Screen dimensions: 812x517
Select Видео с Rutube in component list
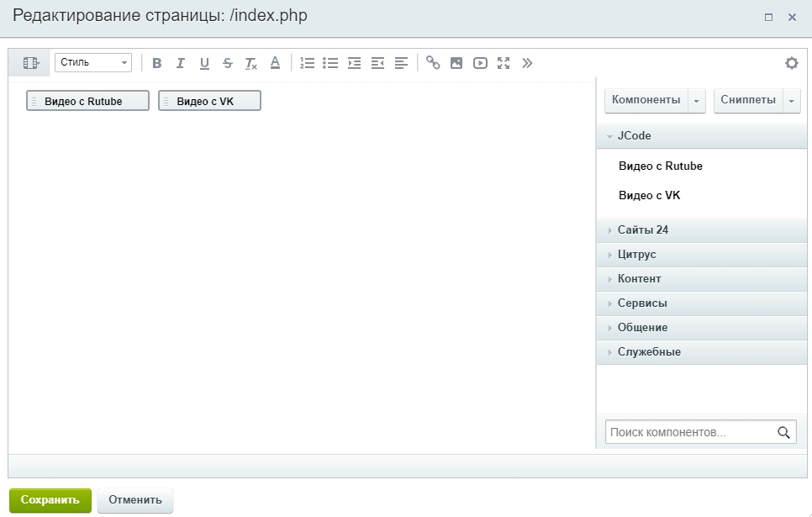pos(660,166)
